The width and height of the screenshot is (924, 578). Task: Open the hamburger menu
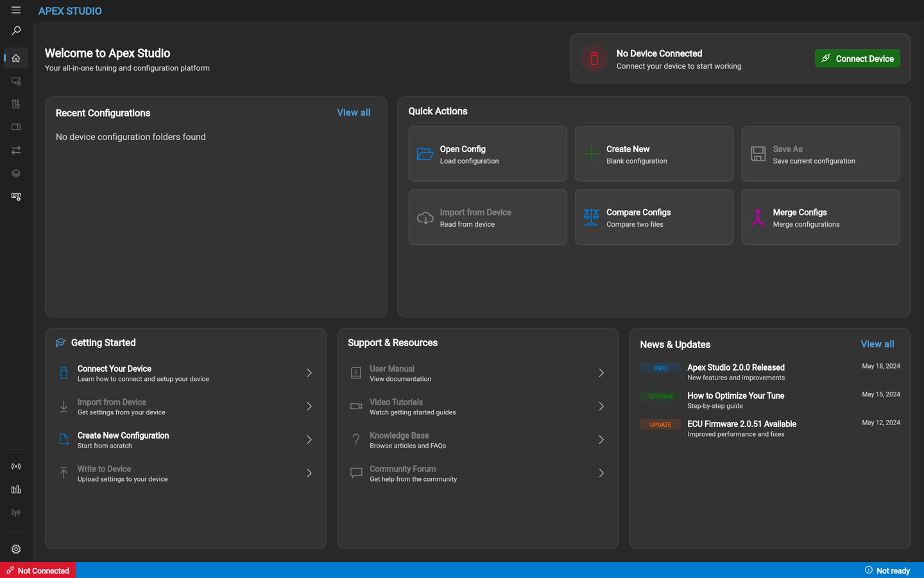click(16, 10)
